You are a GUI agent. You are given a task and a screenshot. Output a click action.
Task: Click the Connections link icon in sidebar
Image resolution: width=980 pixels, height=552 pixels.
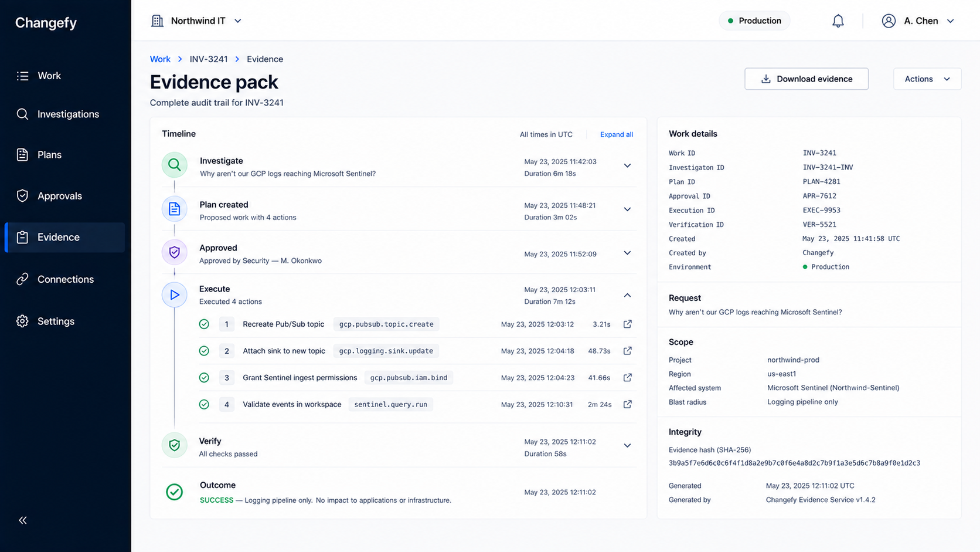tap(22, 279)
